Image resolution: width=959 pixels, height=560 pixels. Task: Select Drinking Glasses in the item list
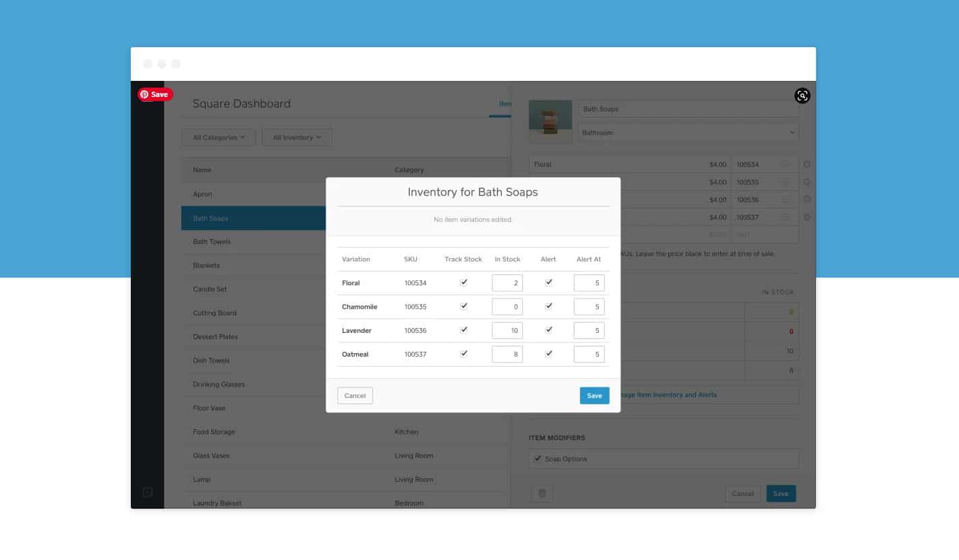coord(254,384)
